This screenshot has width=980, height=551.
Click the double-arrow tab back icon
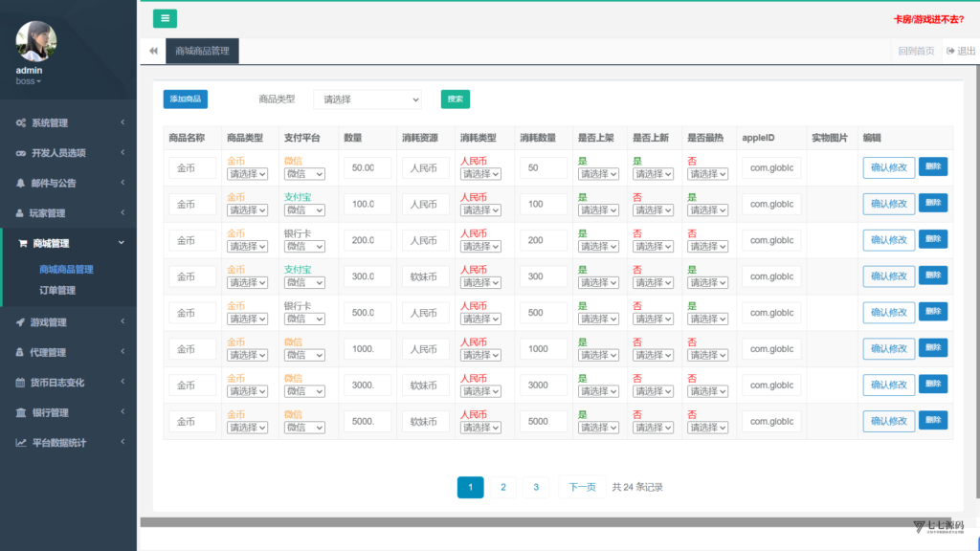(x=153, y=51)
